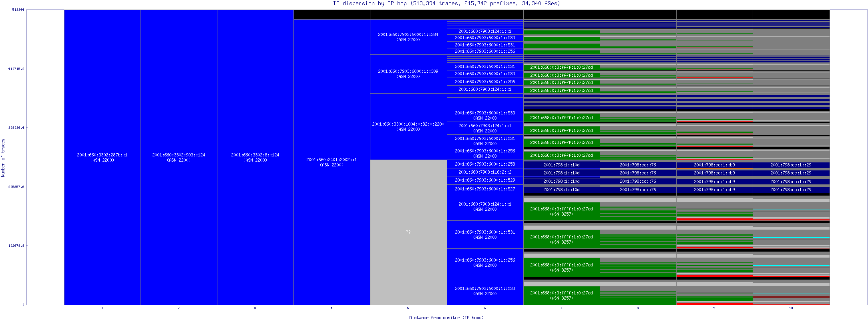Select the 2001:660:7903:6000:1::529 block
Screen dimensions: 868x320
click(485, 180)
